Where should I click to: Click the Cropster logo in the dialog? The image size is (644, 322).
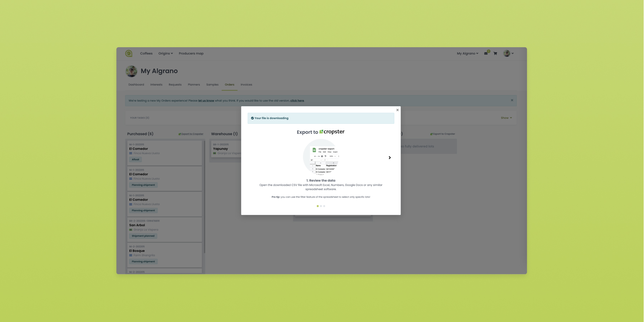[332, 132]
